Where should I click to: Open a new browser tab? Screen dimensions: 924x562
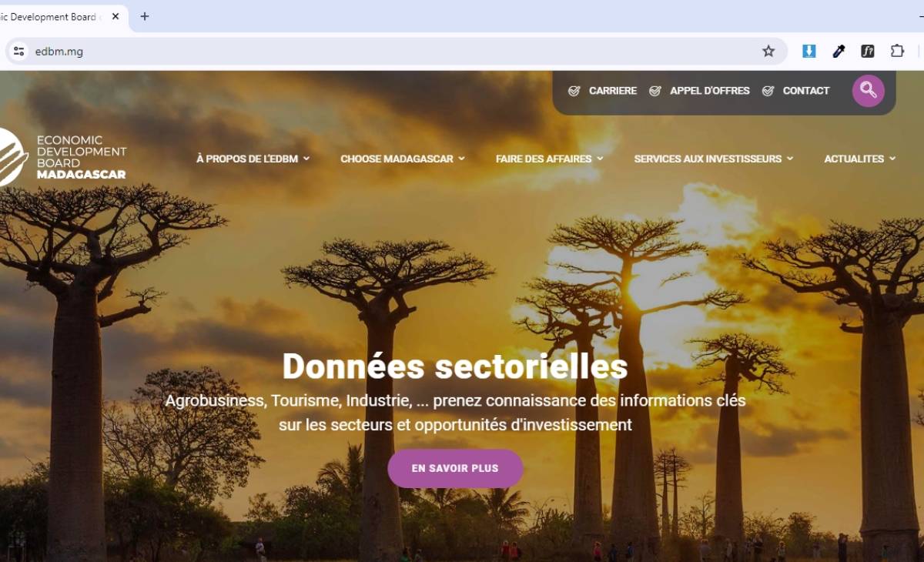(x=144, y=16)
